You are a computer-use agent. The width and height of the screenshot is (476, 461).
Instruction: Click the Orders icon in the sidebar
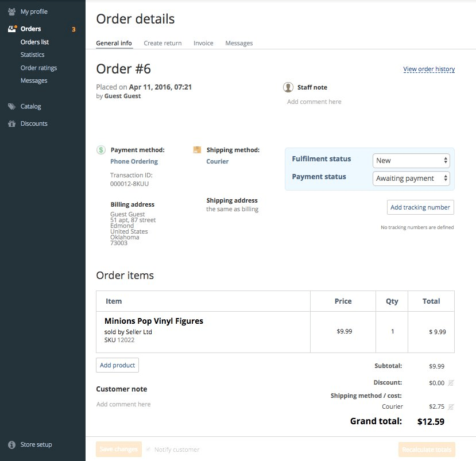coord(11,28)
